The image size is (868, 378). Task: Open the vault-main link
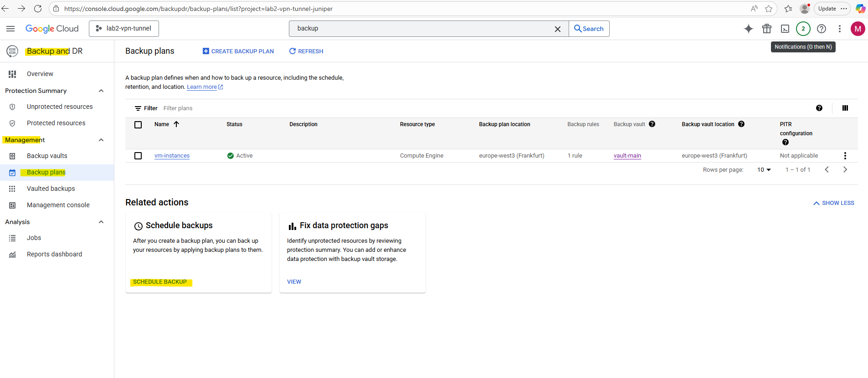(x=627, y=156)
